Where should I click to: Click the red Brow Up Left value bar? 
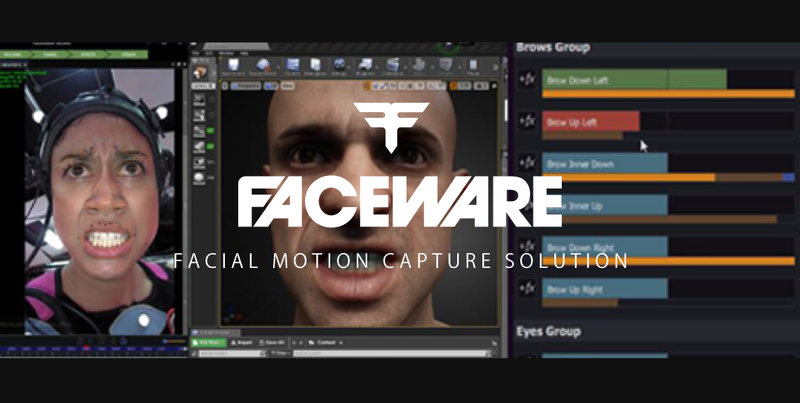tap(590, 121)
